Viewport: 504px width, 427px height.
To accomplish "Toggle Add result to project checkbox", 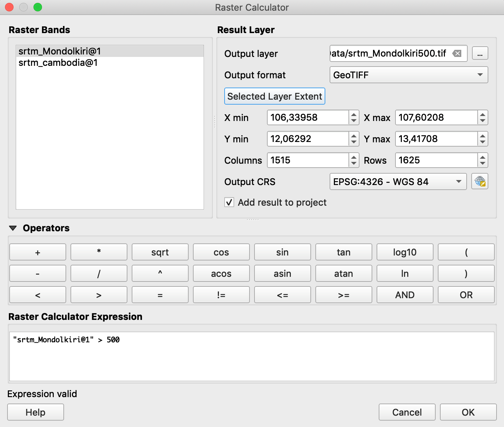I will [229, 202].
